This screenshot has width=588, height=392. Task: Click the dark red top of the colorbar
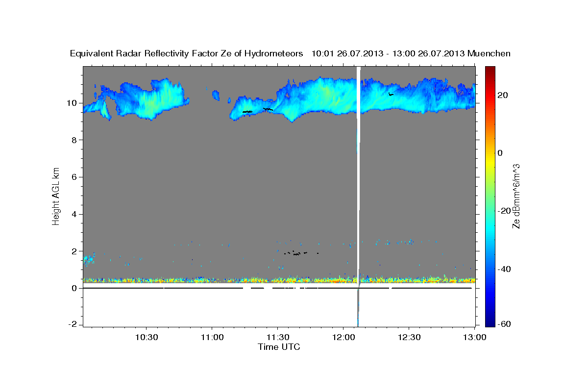(490, 71)
